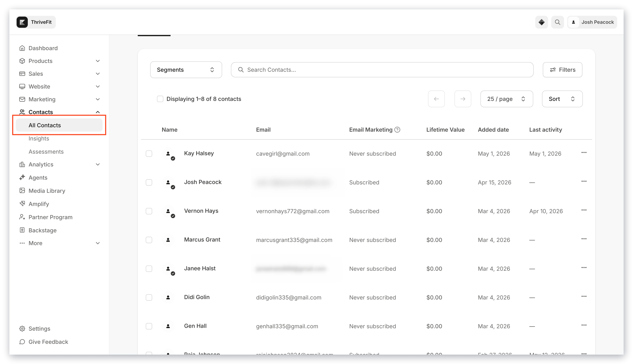Open the more actions menu for Didi Golin
633x364 pixels.
point(584,296)
